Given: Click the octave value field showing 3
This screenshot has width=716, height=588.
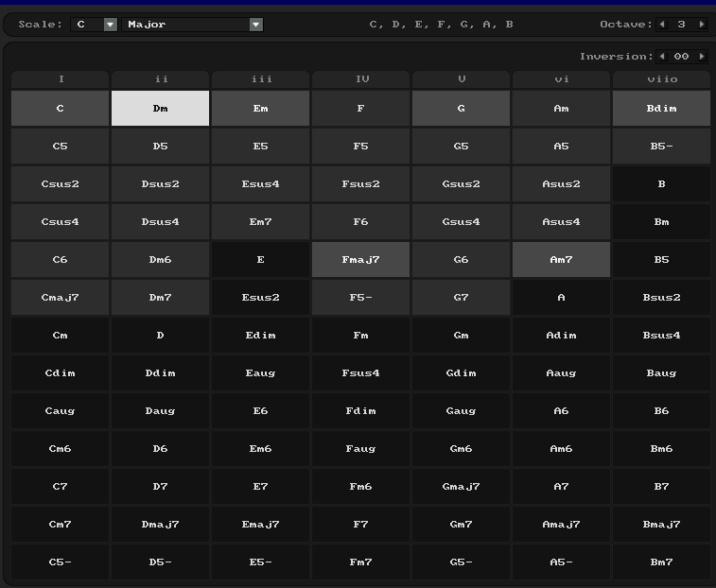Looking at the screenshot, I should [x=681, y=25].
